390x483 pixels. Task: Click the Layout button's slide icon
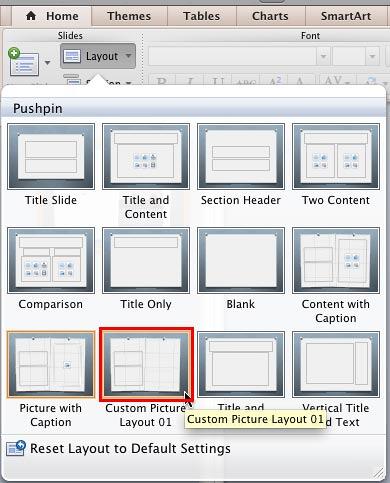point(72,56)
